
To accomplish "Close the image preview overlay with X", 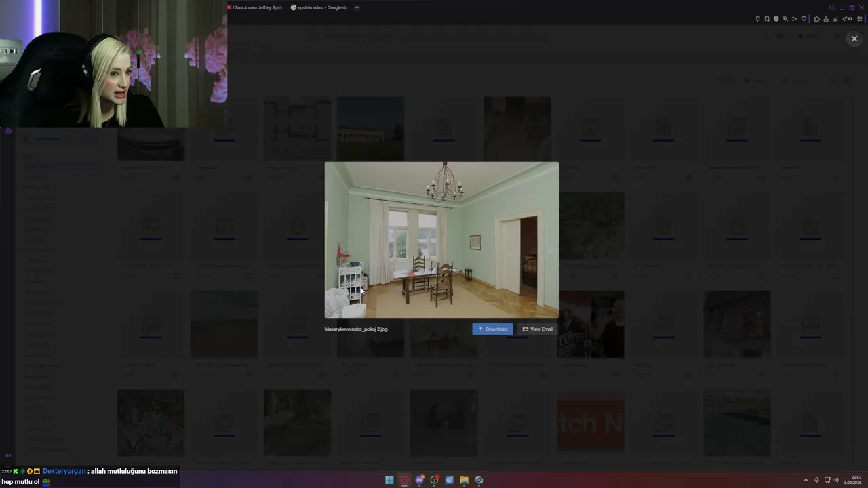I will [x=854, y=39].
